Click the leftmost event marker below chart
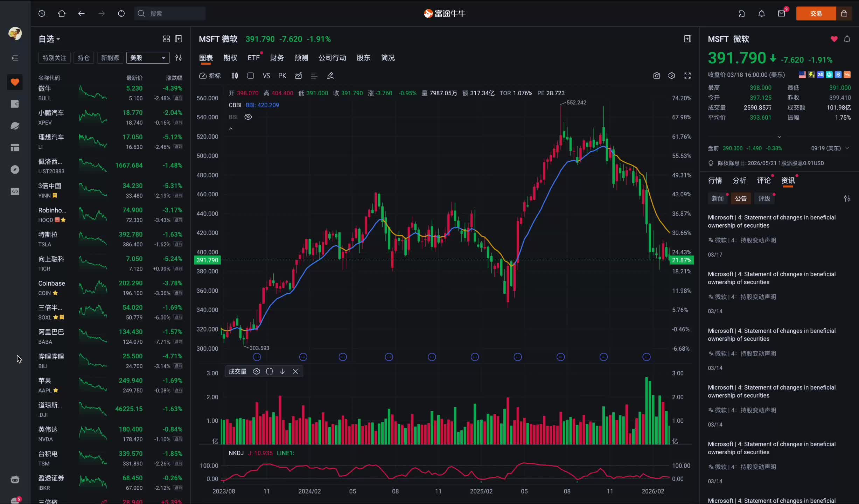Image resolution: width=859 pixels, height=504 pixels. [x=257, y=357]
